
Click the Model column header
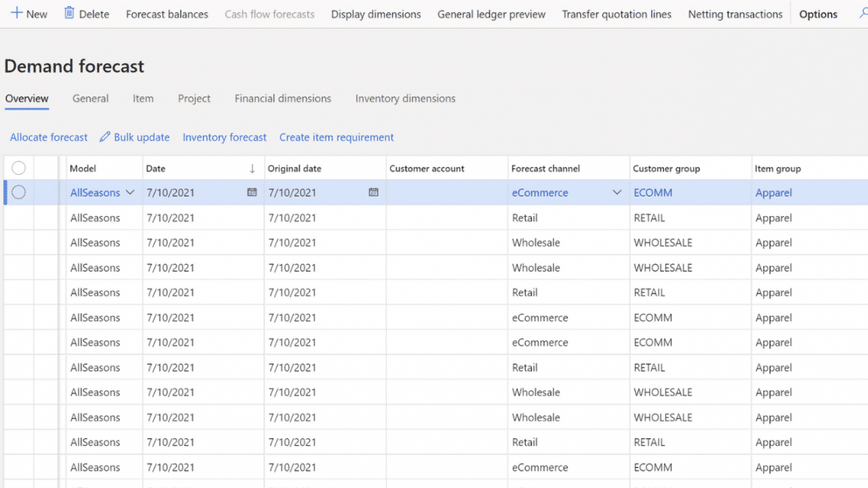tap(83, 169)
